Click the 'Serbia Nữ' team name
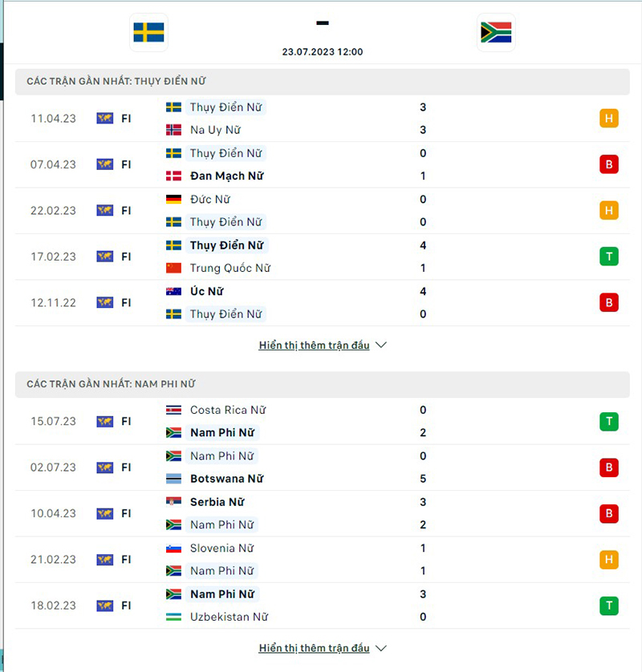The width and height of the screenshot is (642, 672). point(217,502)
